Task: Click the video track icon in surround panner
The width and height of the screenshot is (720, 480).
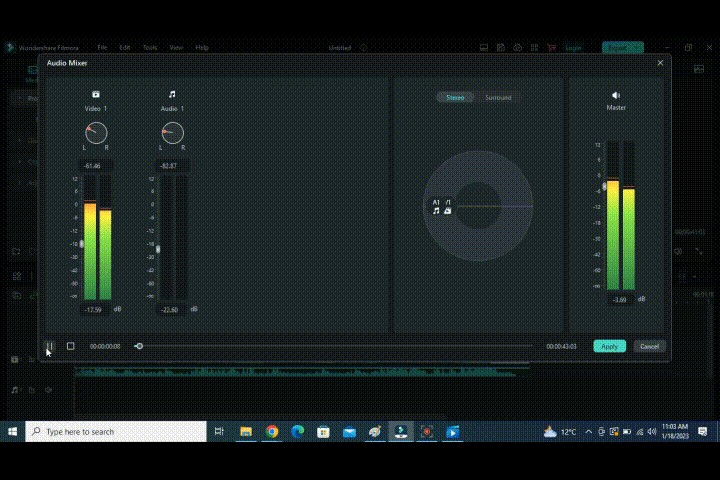Action: pyautogui.click(x=448, y=210)
